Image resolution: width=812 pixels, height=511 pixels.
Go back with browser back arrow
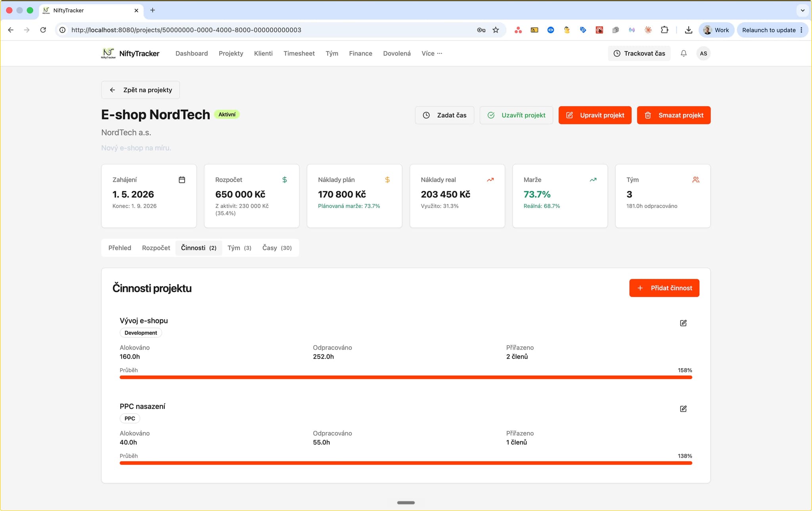pyautogui.click(x=11, y=30)
